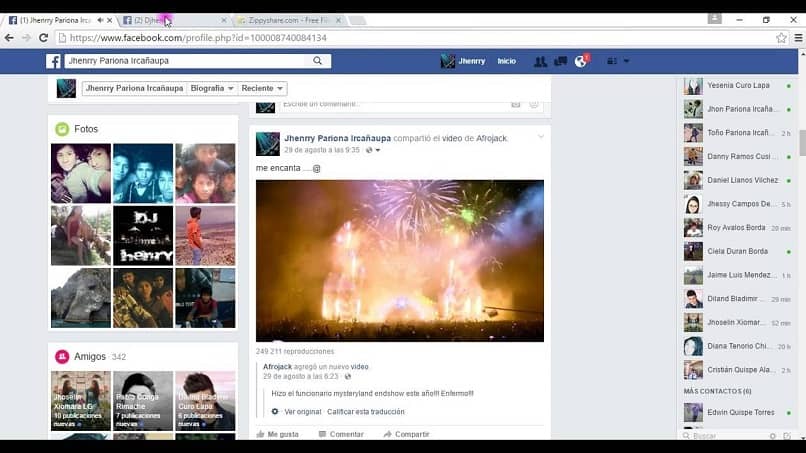Open the notifications globe icon

(581, 61)
